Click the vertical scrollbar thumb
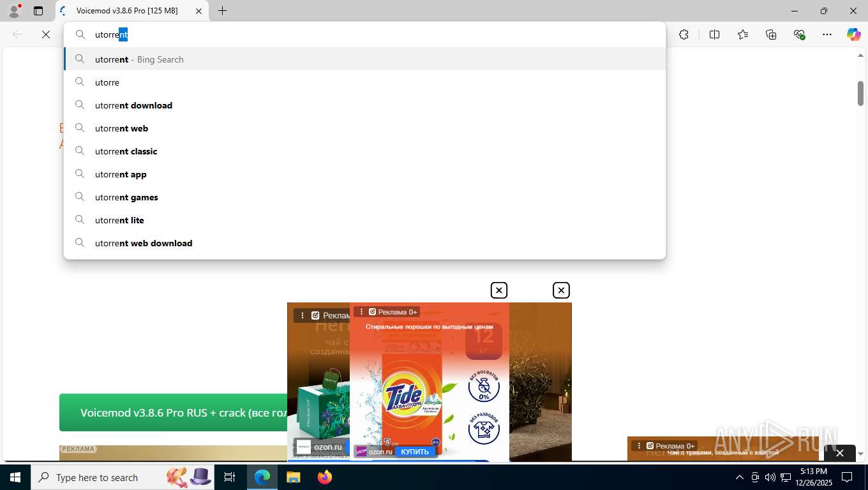 click(x=860, y=93)
